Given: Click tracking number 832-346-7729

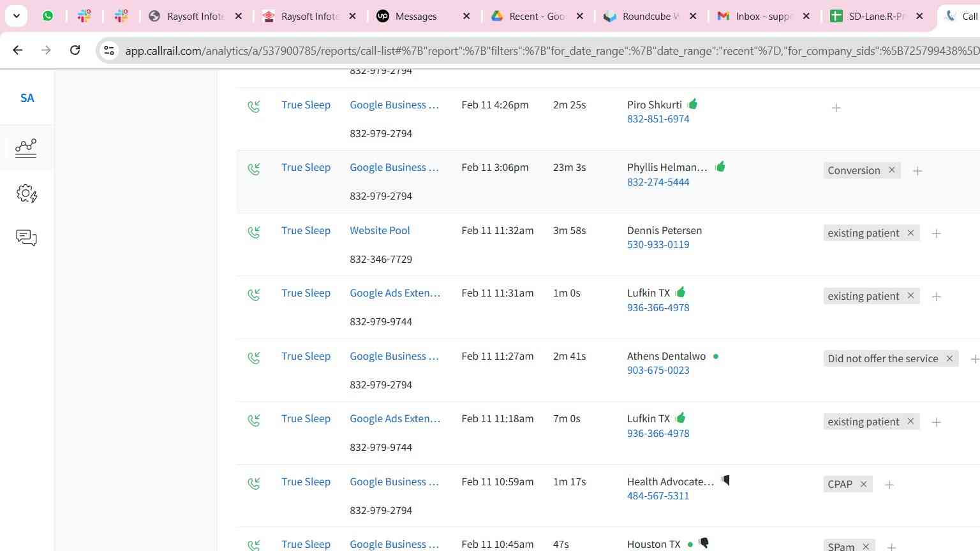Looking at the screenshot, I should pyautogui.click(x=381, y=259).
